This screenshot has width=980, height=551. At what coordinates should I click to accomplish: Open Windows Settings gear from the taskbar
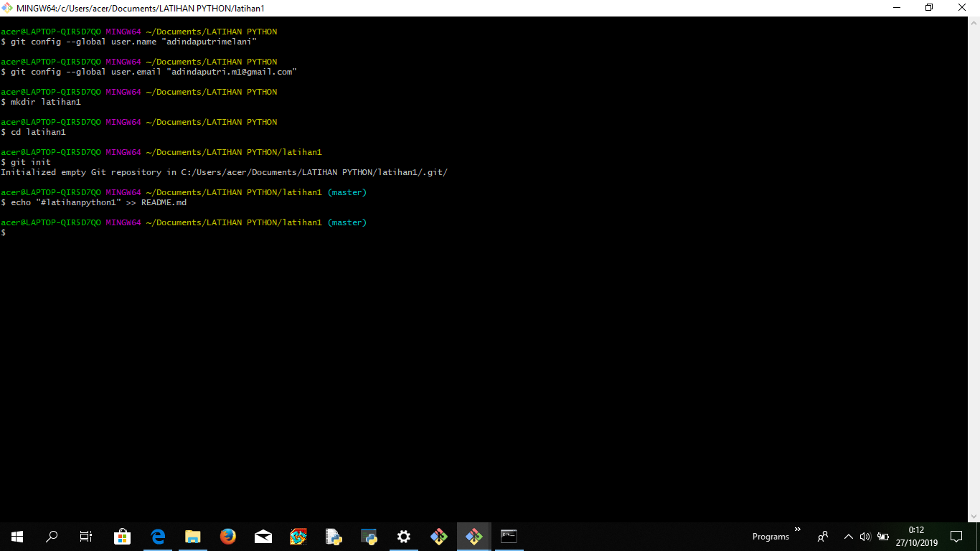tap(403, 536)
